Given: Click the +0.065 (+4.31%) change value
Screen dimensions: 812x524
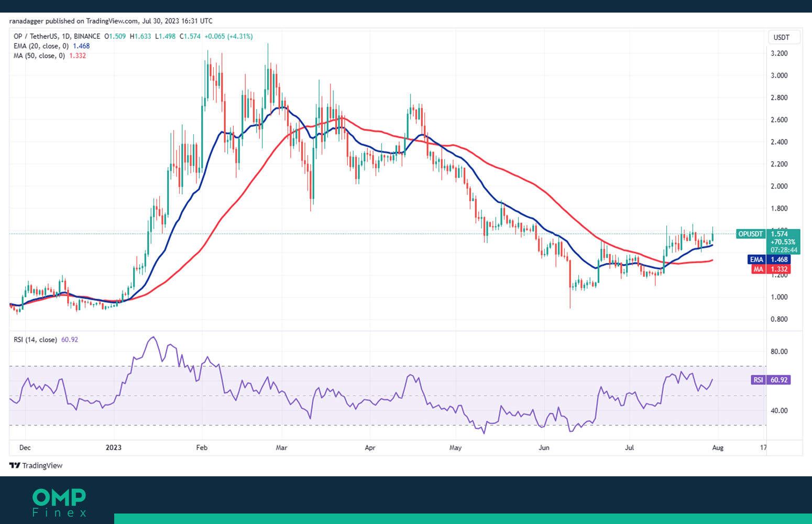Looking at the screenshot, I should [x=228, y=36].
